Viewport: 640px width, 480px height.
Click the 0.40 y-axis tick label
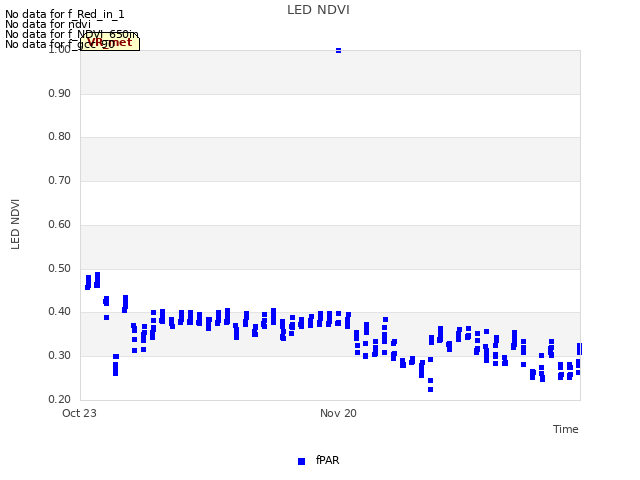pos(59,311)
